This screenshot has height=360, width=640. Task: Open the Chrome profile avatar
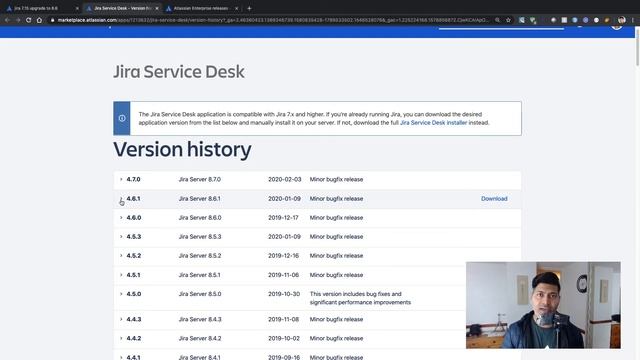click(622, 20)
